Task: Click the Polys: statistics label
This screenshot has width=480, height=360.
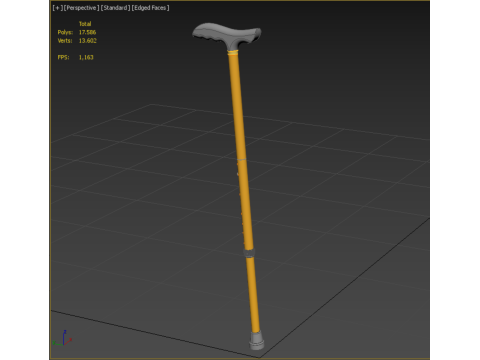Action: tap(65, 32)
